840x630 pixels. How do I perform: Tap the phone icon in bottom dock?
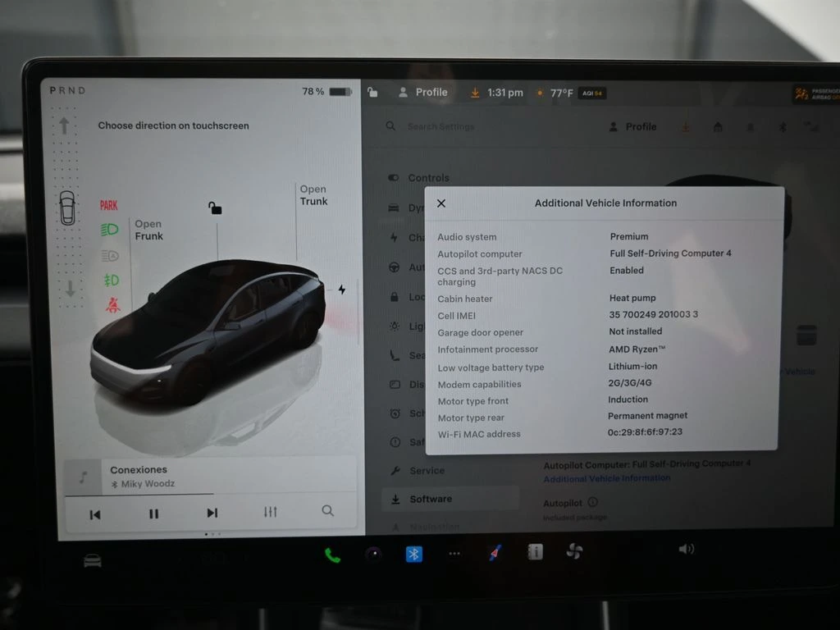(x=332, y=555)
